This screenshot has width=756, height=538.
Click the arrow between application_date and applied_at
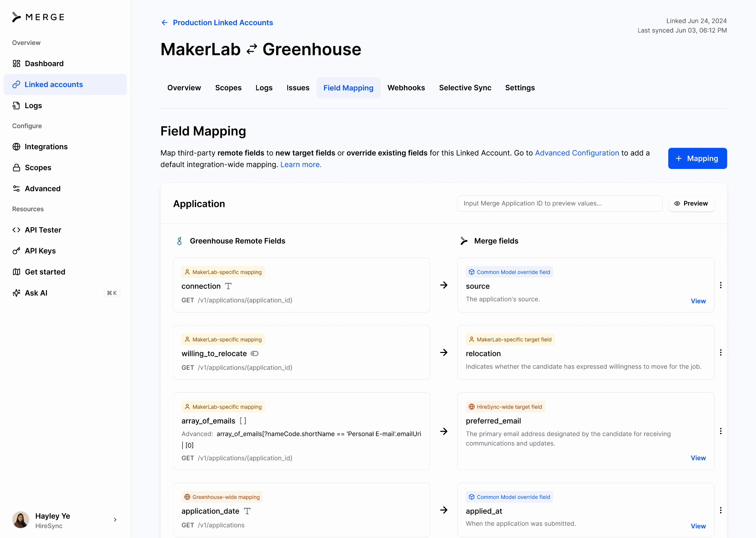coord(444,510)
